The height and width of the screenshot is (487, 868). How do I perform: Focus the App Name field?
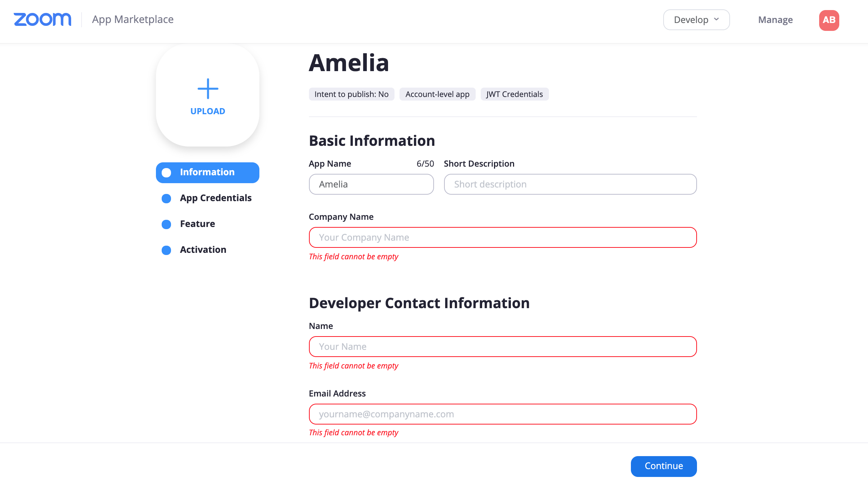pyautogui.click(x=371, y=184)
